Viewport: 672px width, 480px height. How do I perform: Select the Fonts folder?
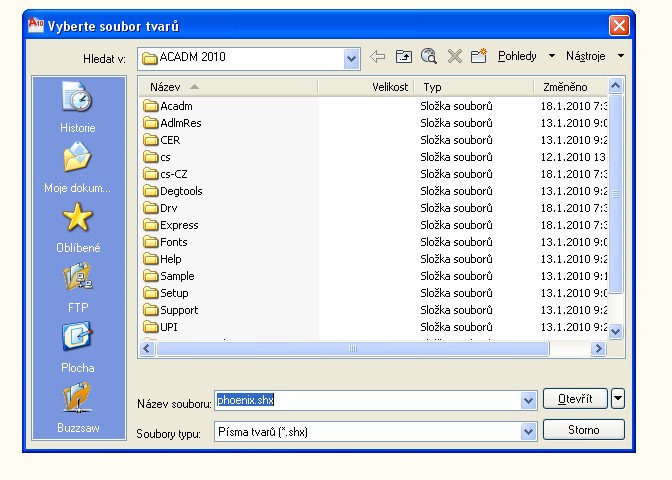coord(173,242)
